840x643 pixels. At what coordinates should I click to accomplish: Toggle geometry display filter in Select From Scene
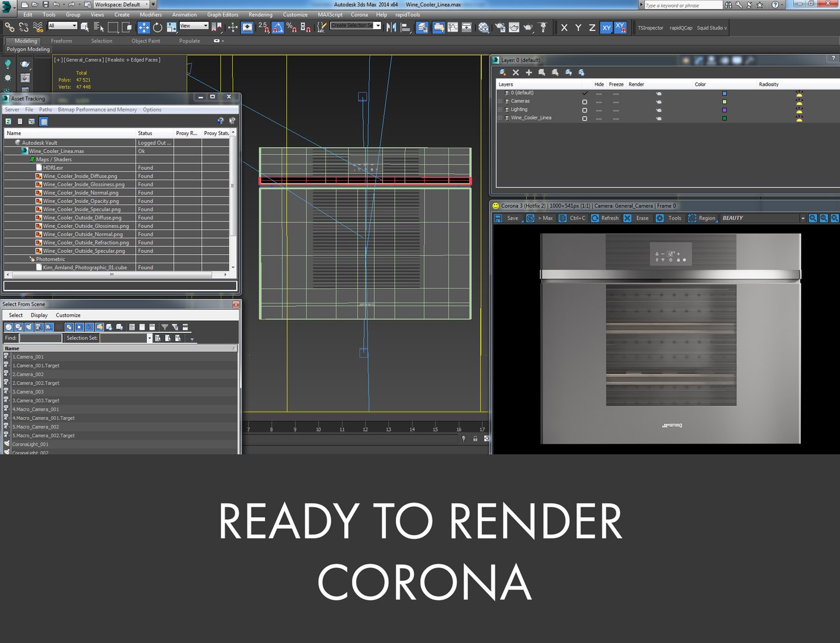pos(8,327)
